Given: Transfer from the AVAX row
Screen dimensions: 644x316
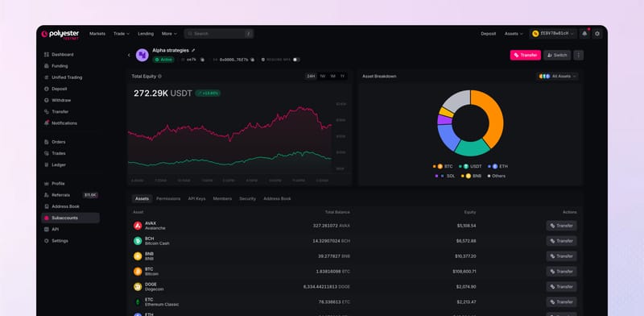Looking at the screenshot, I should click(x=561, y=226).
